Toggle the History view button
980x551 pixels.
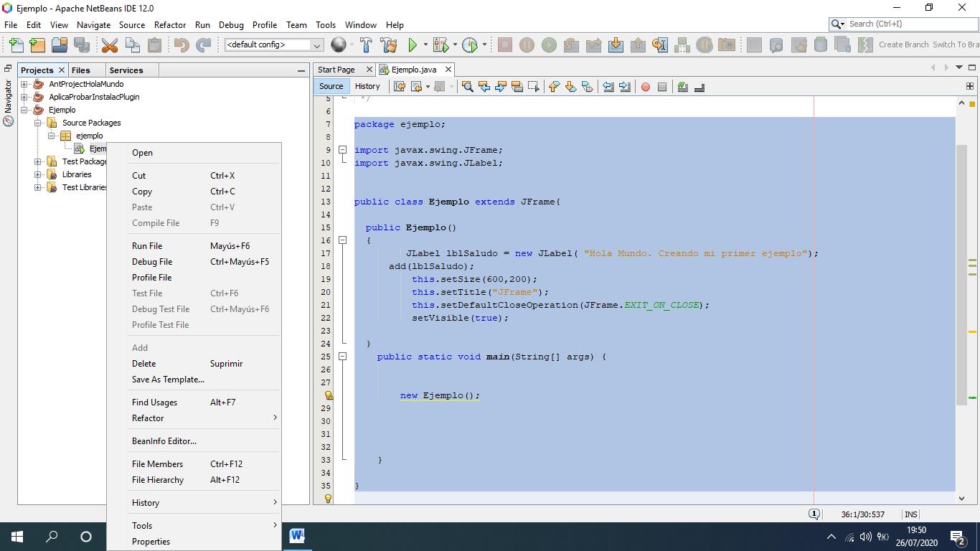point(367,86)
